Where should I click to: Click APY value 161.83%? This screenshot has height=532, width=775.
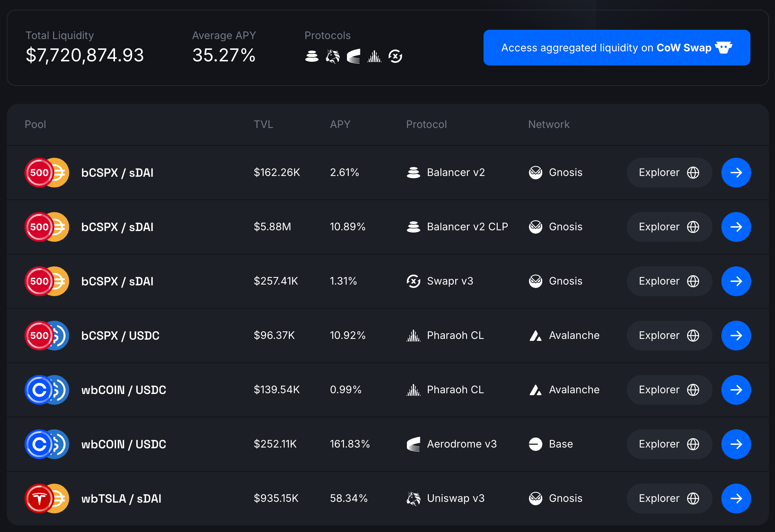click(x=350, y=444)
